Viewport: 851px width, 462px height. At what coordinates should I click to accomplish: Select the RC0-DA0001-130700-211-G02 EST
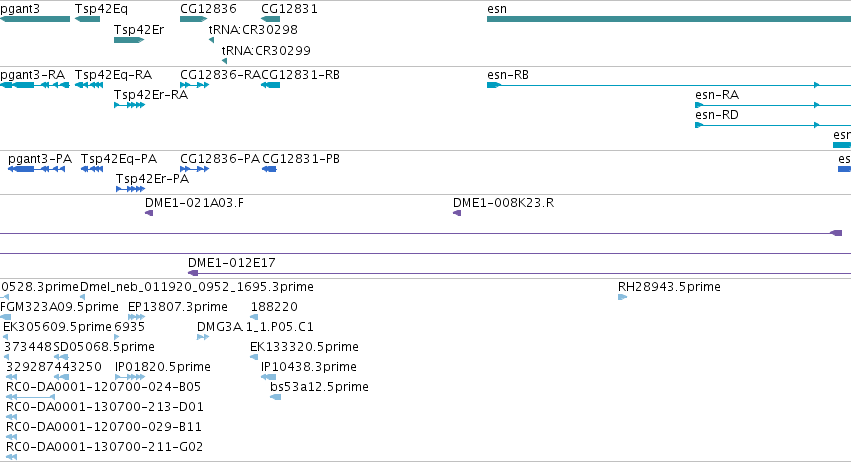pyautogui.click(x=11, y=457)
